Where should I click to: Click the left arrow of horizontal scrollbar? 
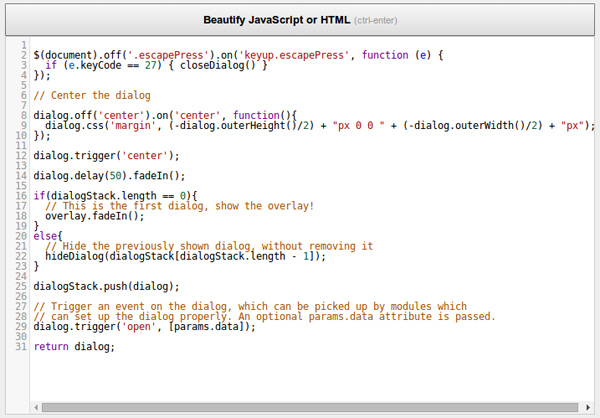(38, 407)
